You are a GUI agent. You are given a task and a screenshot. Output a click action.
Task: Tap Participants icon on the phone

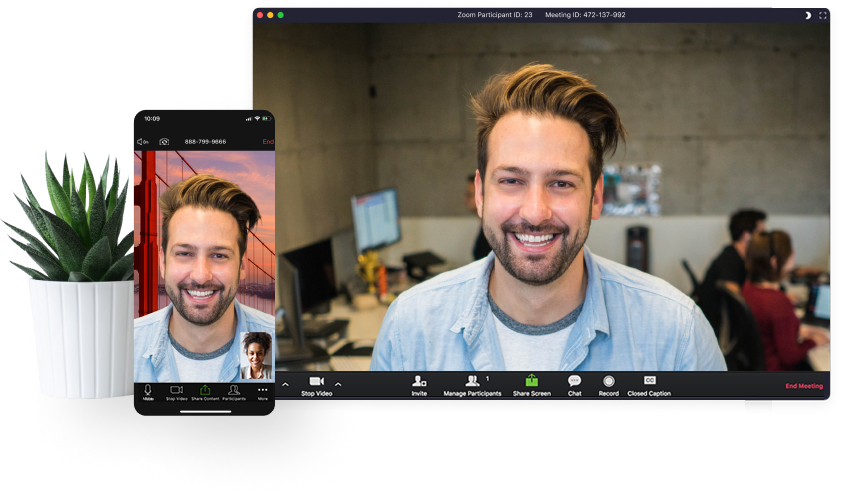234,391
